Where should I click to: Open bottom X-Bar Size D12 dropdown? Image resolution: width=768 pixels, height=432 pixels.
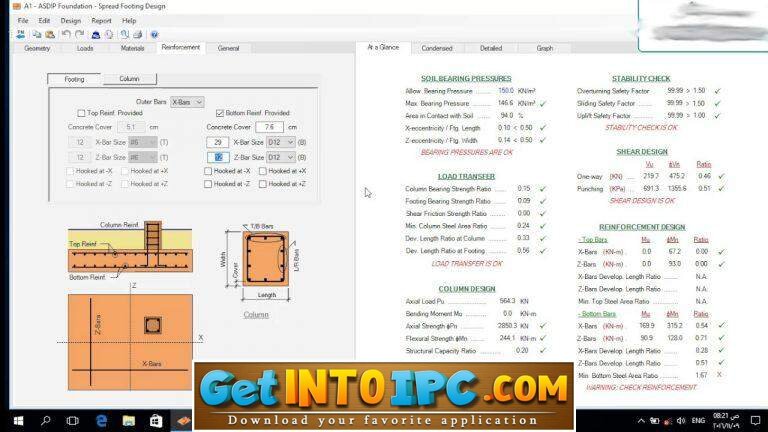[281, 142]
